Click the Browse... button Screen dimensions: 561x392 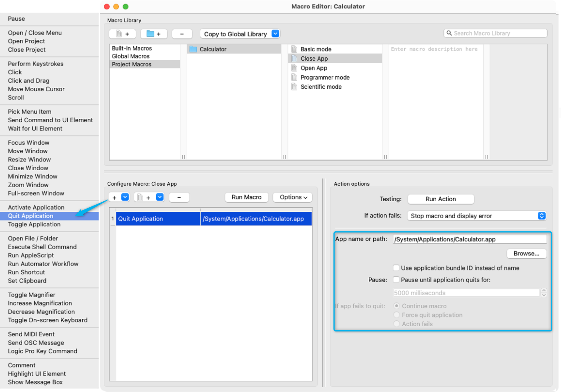526,254
